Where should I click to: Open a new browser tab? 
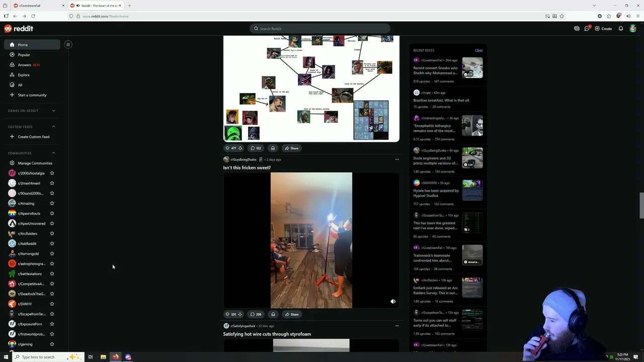click(129, 6)
